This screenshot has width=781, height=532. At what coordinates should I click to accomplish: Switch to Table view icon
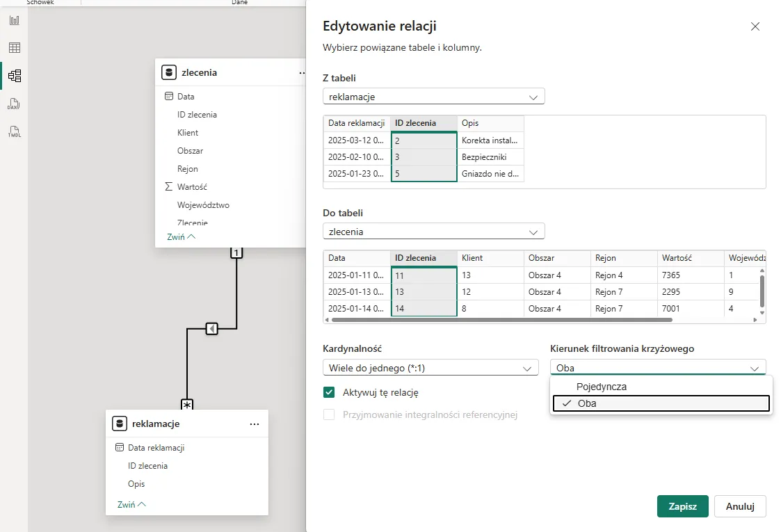(x=14, y=48)
